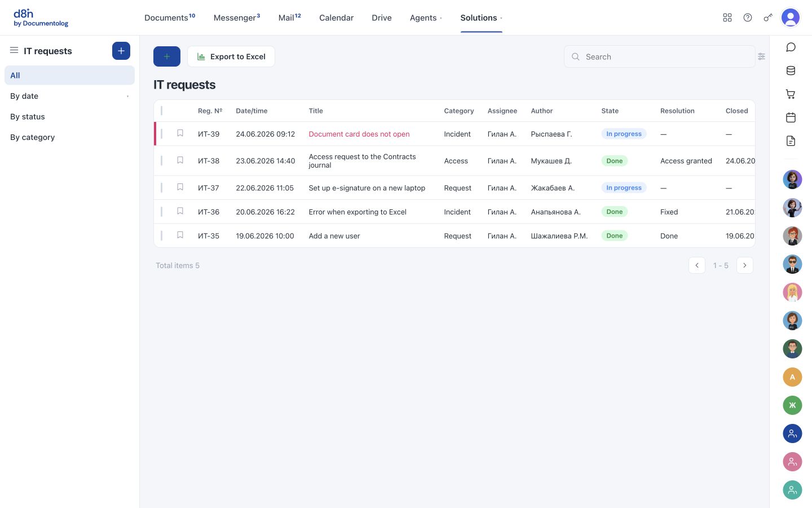Click 'Access granted' resolution cell
Image resolution: width=812 pixels, height=508 pixels.
coord(686,161)
